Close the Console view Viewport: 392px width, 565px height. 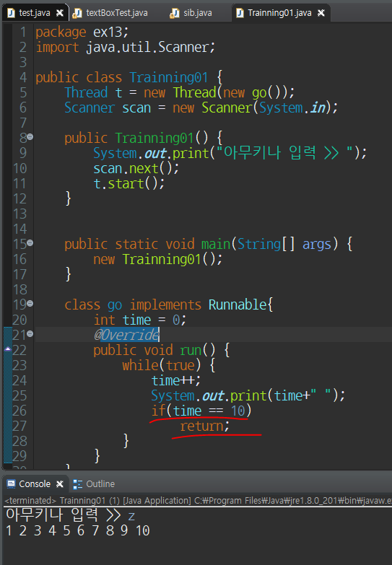pyautogui.click(x=60, y=484)
